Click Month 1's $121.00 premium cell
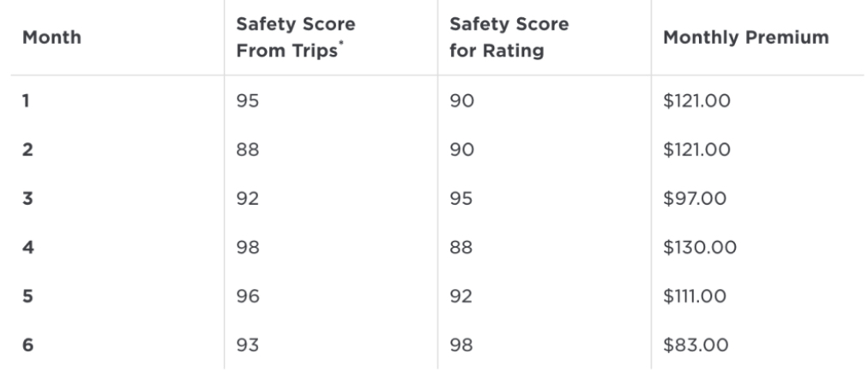Image resolution: width=868 pixels, height=372 pixels. pyautogui.click(x=696, y=101)
